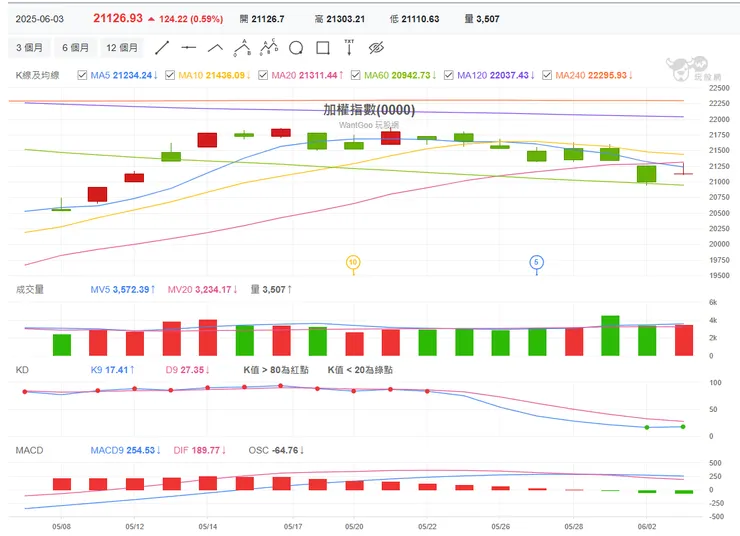This screenshot has width=740, height=536.
Task: Click the MA60 value 20942.73
Action: pyautogui.click(x=411, y=75)
